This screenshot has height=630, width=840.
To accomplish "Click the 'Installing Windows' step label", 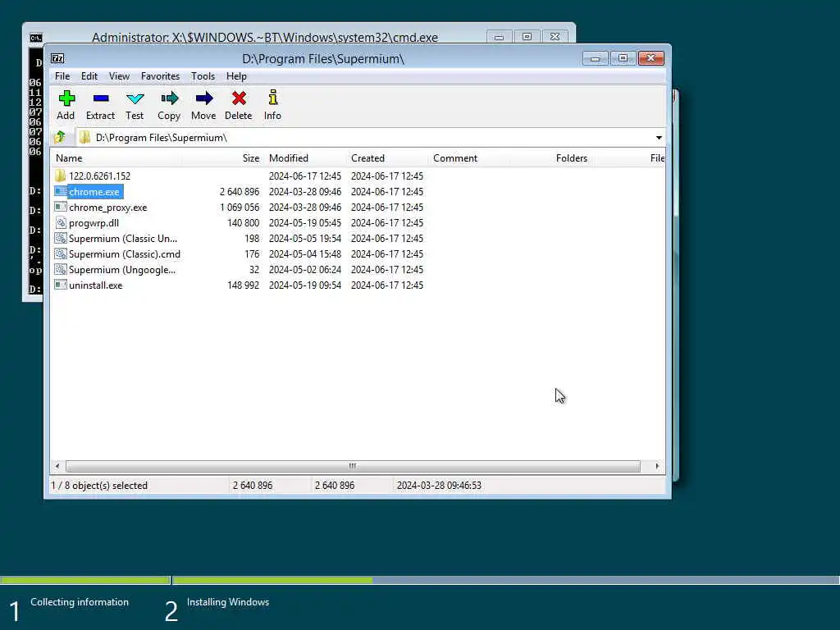I will tap(228, 602).
